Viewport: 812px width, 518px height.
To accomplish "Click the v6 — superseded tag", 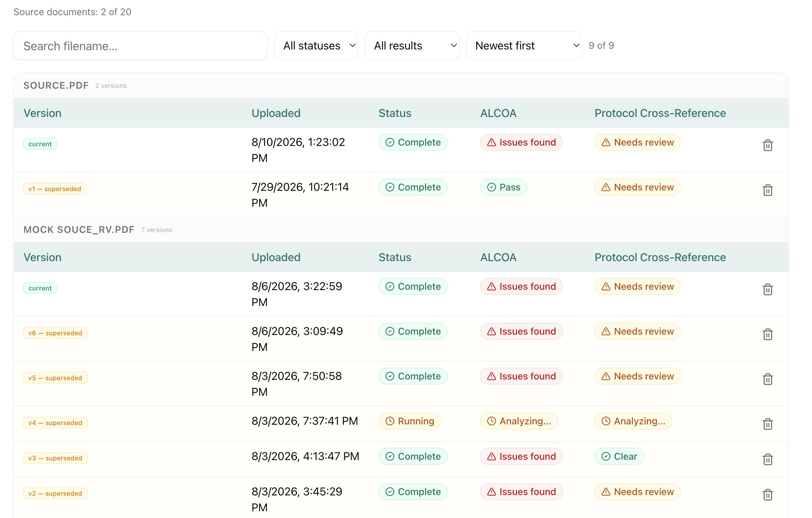I will coord(55,333).
